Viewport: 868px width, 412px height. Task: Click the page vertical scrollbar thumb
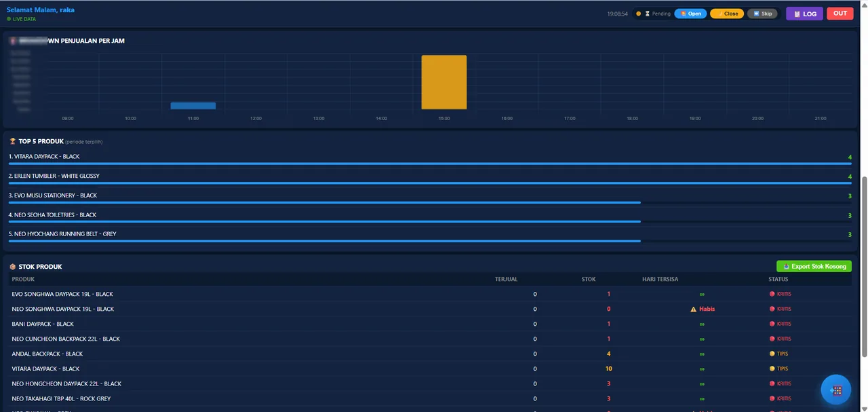(x=864, y=266)
